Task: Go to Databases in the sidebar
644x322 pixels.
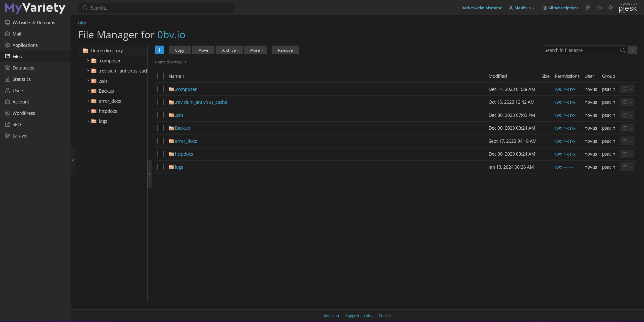Action: (23, 68)
